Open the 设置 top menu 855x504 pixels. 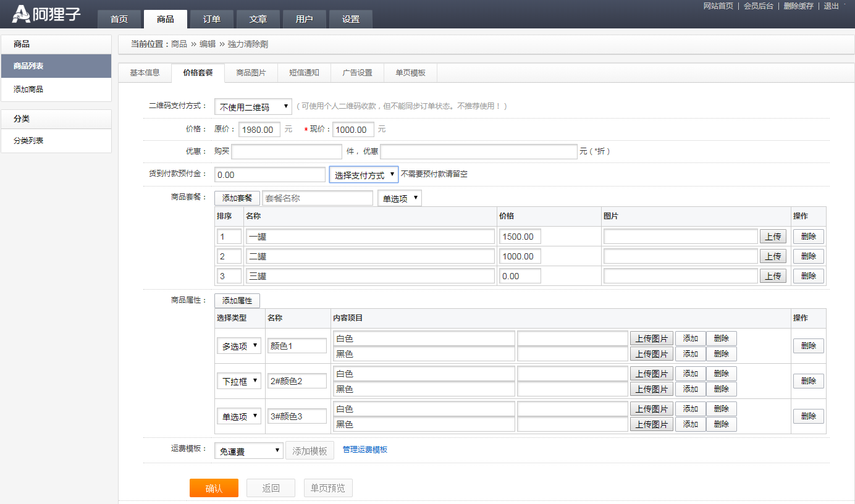pyautogui.click(x=350, y=19)
